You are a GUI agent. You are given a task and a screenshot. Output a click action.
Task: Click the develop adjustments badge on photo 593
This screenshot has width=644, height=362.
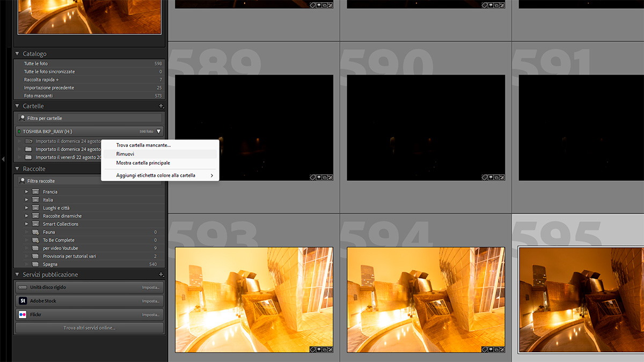(330, 349)
